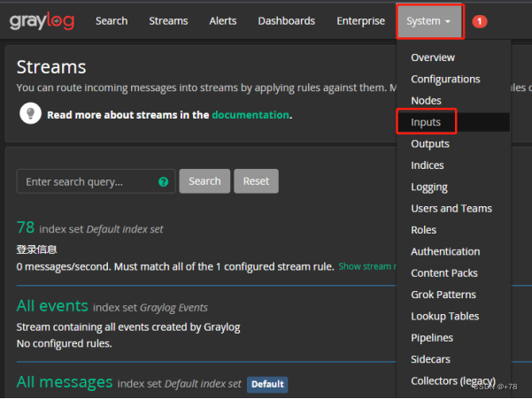Click 'No configured rules.' text
Image resolution: width=532 pixels, height=399 pixels.
[x=64, y=344]
